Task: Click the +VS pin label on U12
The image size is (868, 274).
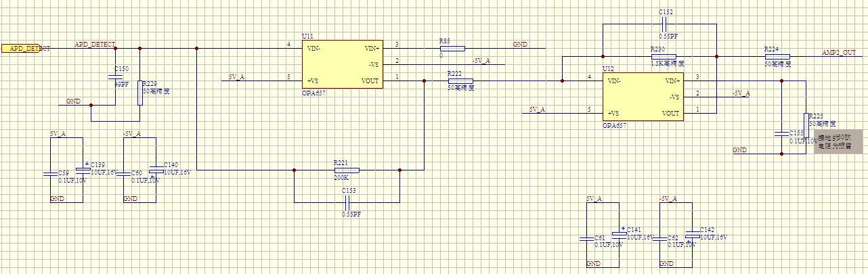Action: click(613, 113)
